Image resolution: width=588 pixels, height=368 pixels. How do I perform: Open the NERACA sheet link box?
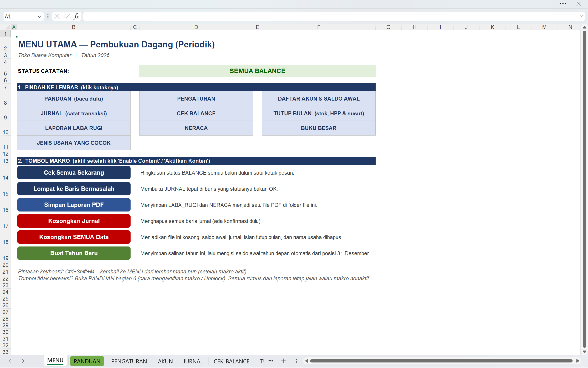pos(196,128)
